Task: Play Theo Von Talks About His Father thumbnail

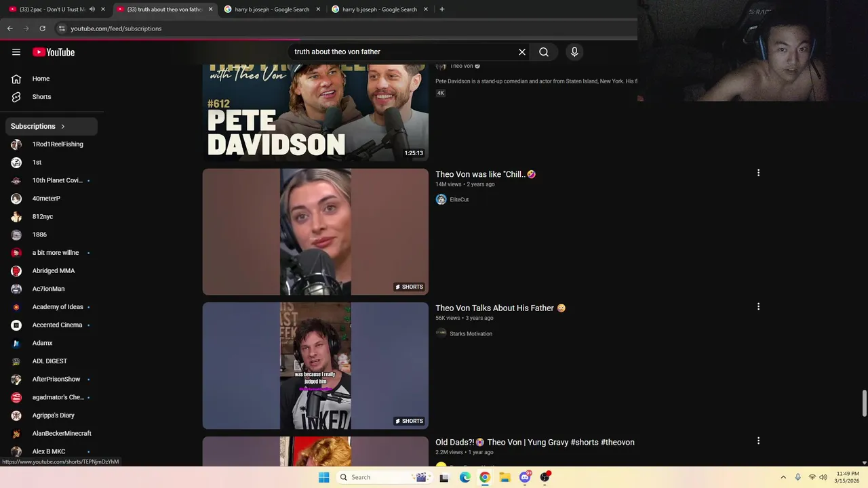Action: [315, 366]
